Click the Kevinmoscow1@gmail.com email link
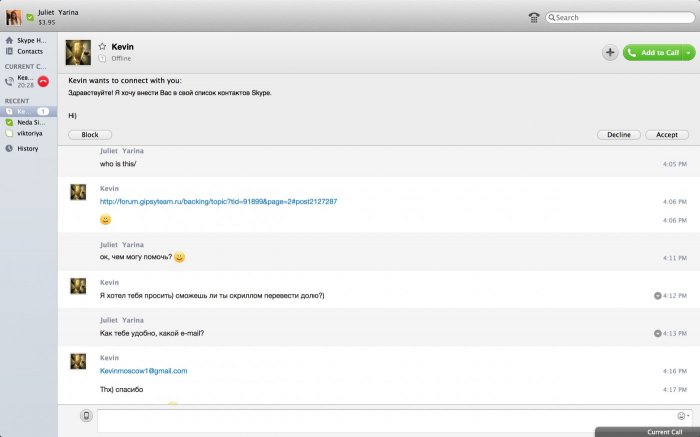 pos(143,370)
